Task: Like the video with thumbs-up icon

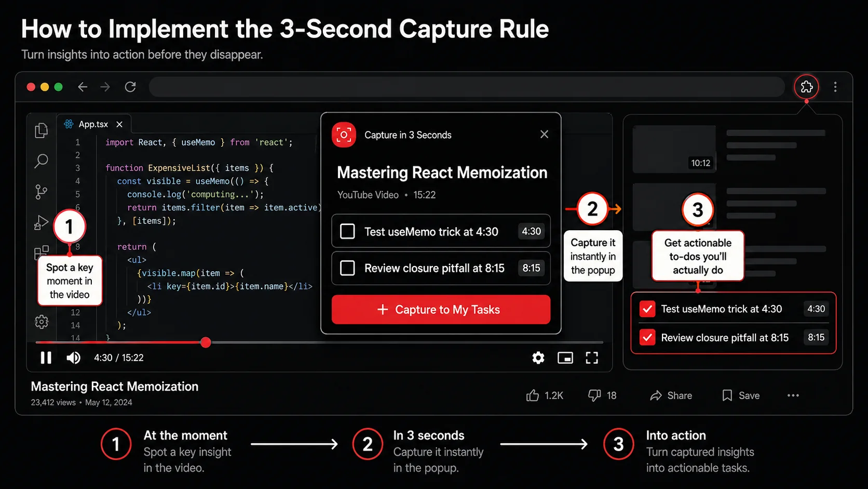Action: (533, 395)
